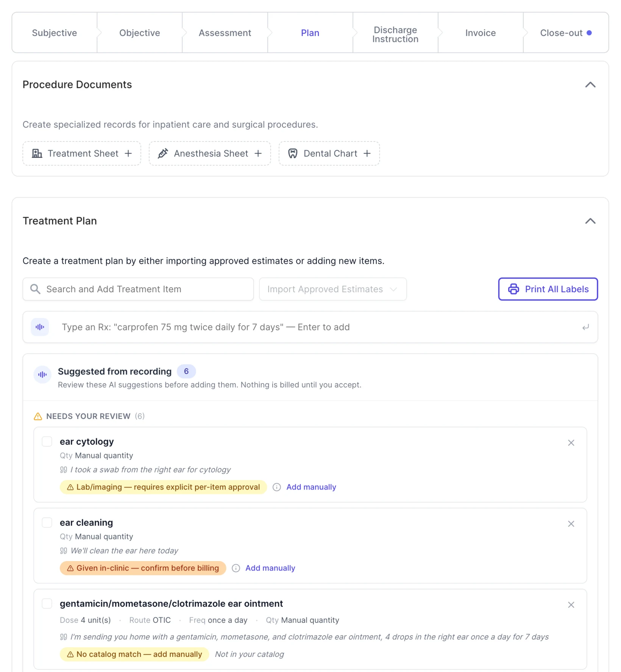The image size is (621, 672).
Task: Switch to the Subjective tab
Action: click(x=54, y=33)
